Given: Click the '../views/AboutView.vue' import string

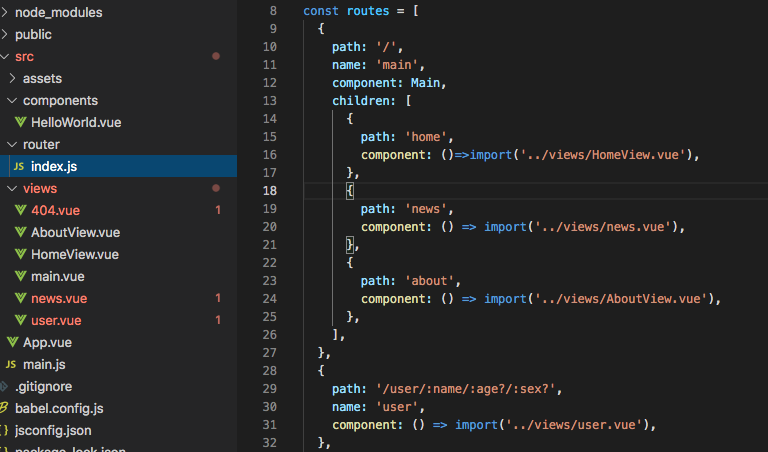Looking at the screenshot, I should click(621, 299).
